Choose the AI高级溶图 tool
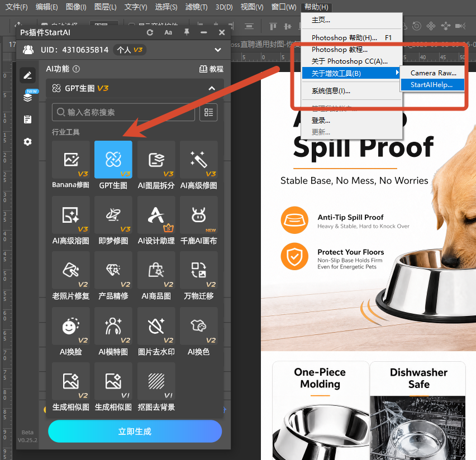 tap(71, 215)
